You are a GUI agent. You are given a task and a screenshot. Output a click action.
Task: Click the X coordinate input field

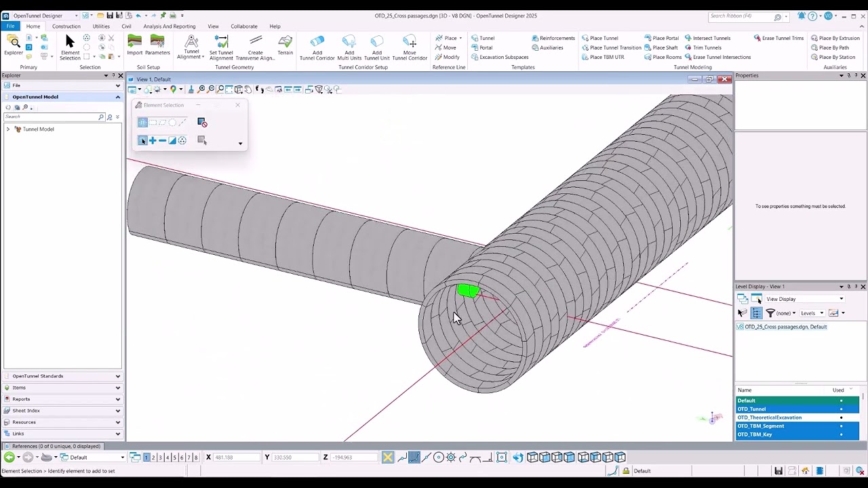click(x=236, y=457)
